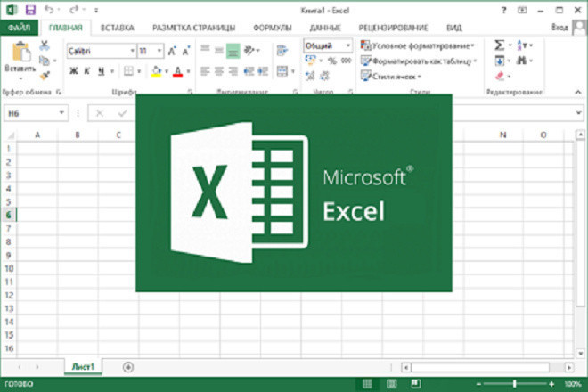Switch to the ДАННЫЕ tab
Image resolution: width=588 pixels, height=392 pixels.
point(325,28)
